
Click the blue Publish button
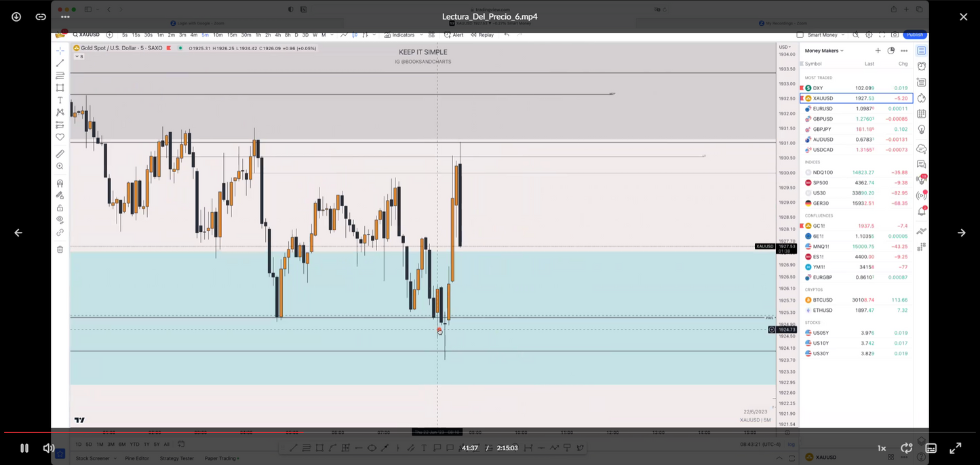[x=915, y=35]
